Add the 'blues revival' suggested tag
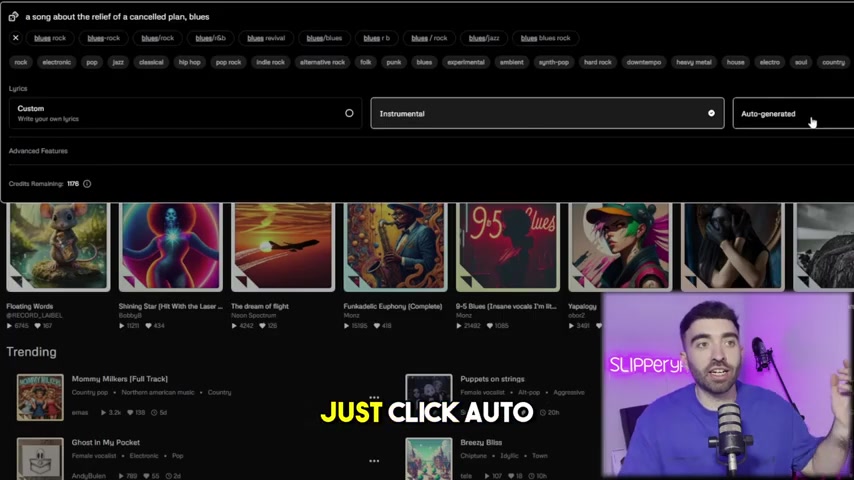The height and width of the screenshot is (480, 854). pyautogui.click(x=266, y=38)
